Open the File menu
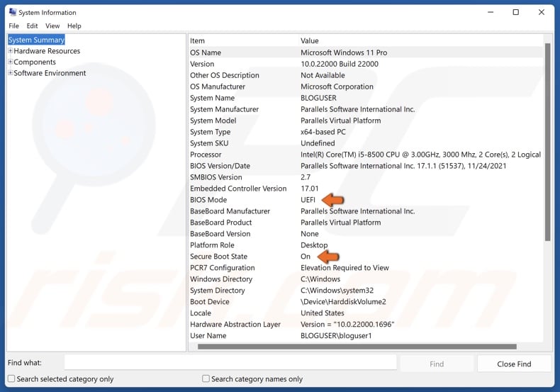Screen dimensions: 560x392 pyautogui.click(x=13, y=26)
